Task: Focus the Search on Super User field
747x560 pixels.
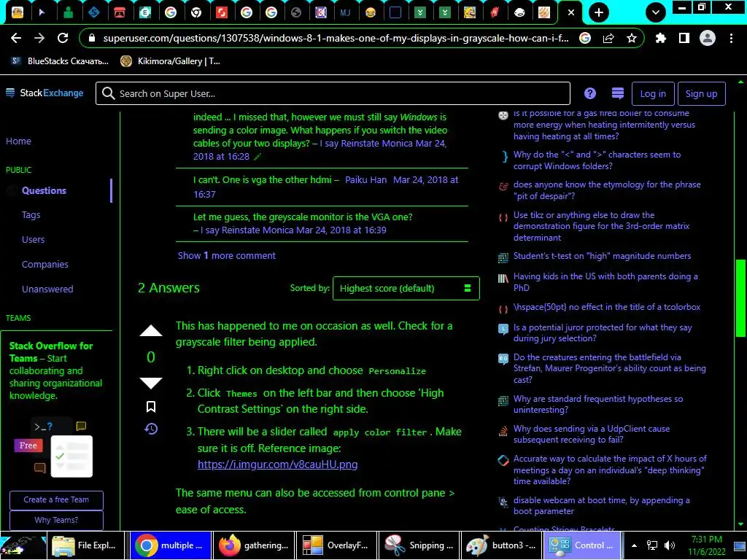Action: click(333, 93)
